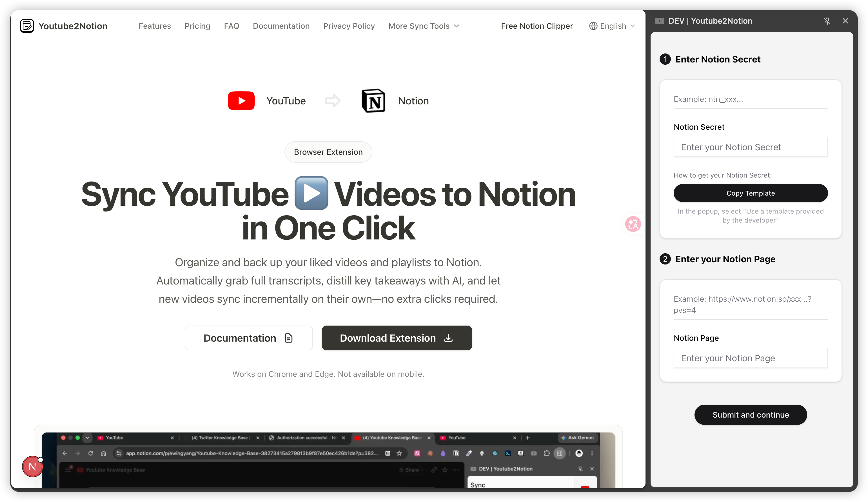Click the Youtube2Notion logo icon in header
This screenshot has width=868, height=502.
(27, 26)
